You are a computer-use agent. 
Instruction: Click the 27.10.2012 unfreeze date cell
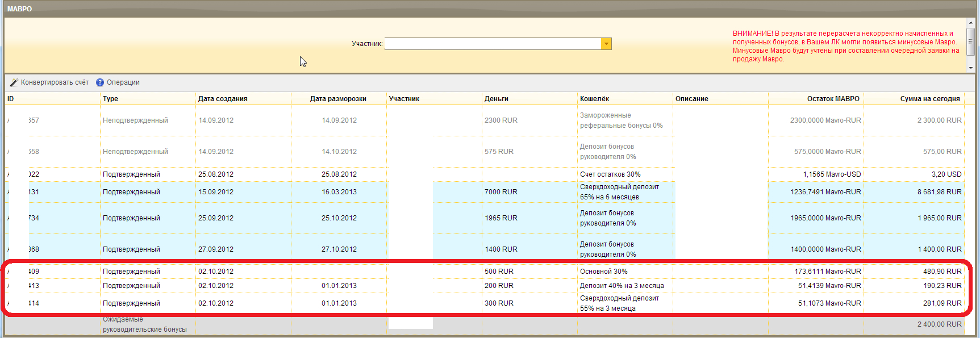(x=339, y=249)
